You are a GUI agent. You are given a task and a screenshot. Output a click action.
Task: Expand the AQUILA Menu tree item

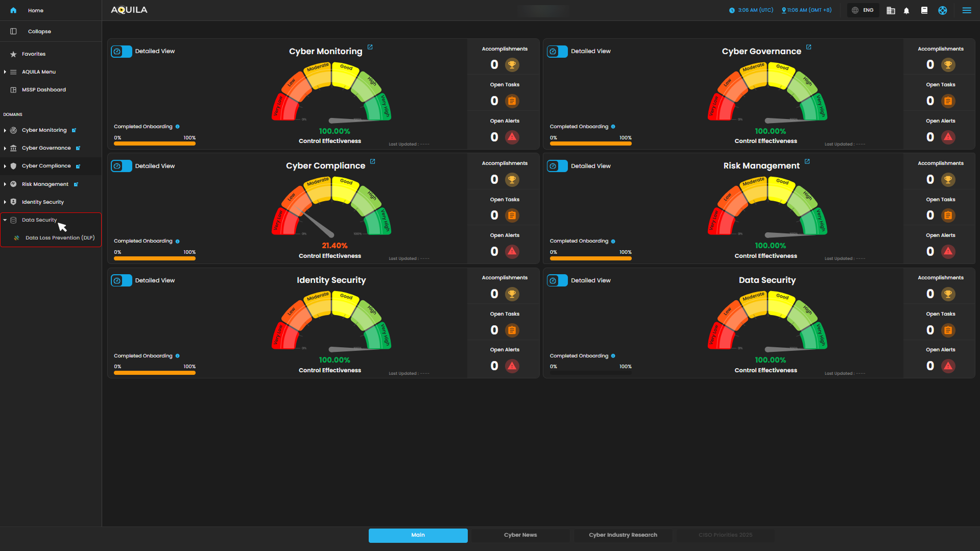(x=5, y=72)
